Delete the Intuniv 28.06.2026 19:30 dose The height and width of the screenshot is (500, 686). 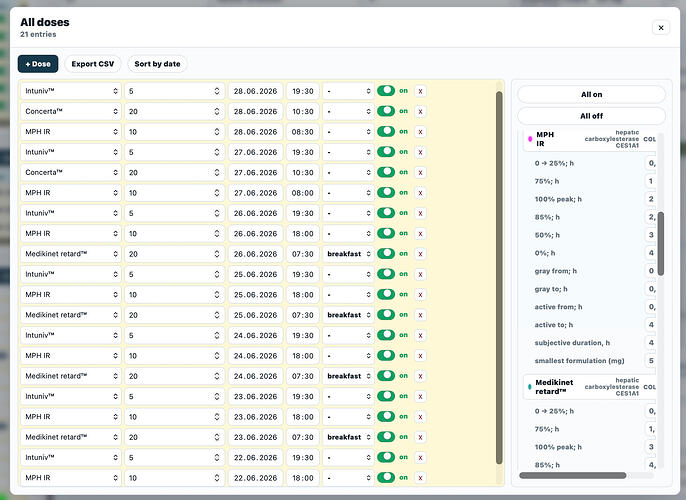[420, 91]
